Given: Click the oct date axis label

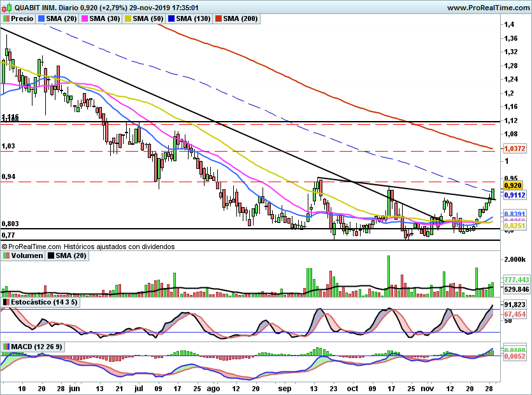Looking at the screenshot, I should 352,389.
